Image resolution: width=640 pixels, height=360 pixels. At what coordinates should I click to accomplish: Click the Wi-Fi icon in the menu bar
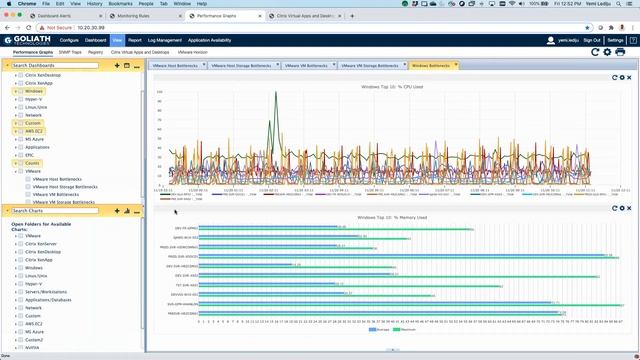(512, 4)
